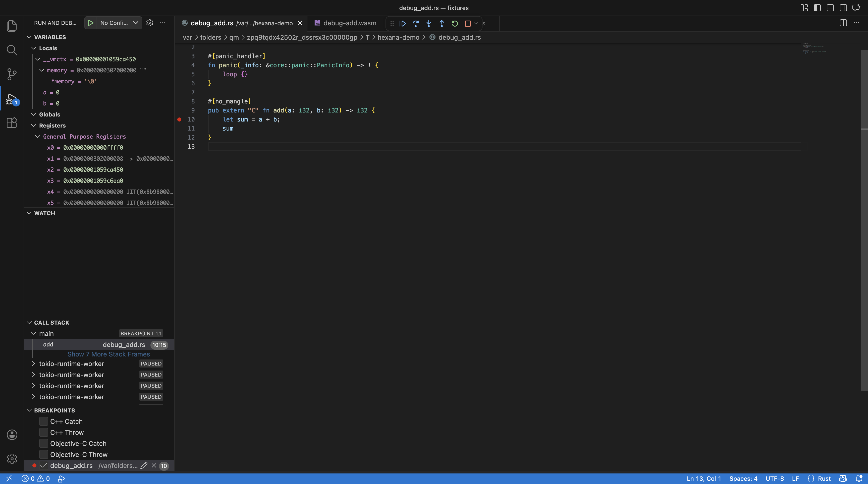This screenshot has width=868, height=484.
Task: Open the Explorer view in activity bar
Action: click(x=12, y=26)
